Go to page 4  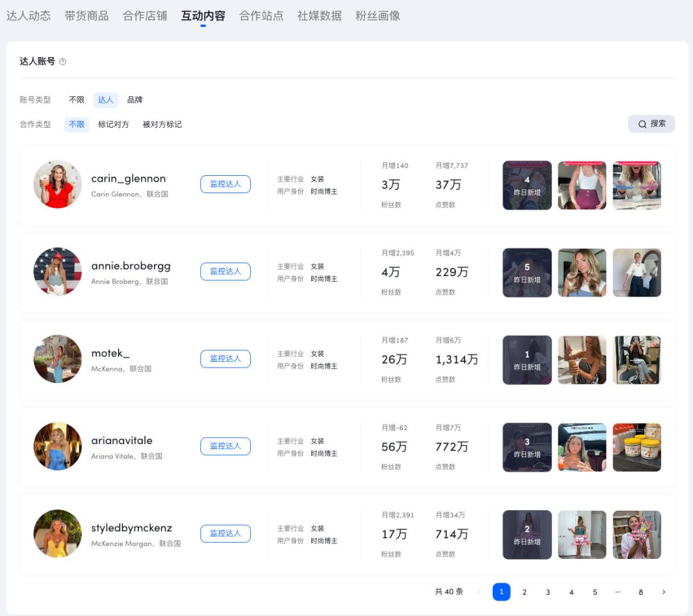(572, 592)
